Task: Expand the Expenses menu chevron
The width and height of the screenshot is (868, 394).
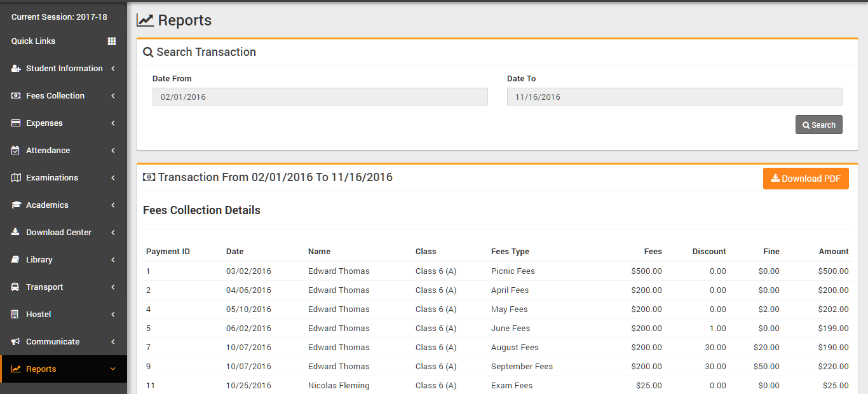Action: [113, 123]
